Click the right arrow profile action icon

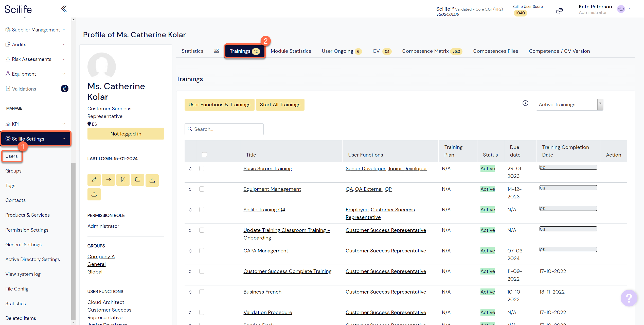pyautogui.click(x=109, y=180)
